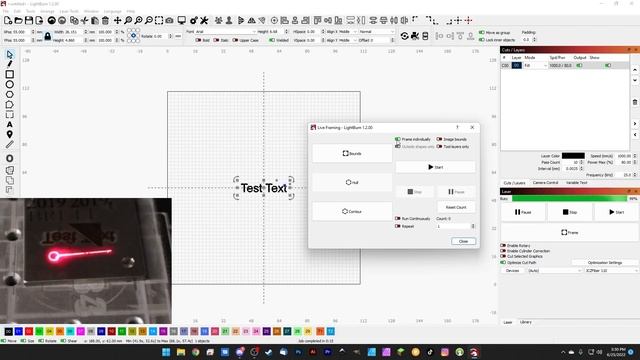This screenshot has width=640, height=360.
Task: Select the arrow Select tool
Action: [x=10, y=55]
